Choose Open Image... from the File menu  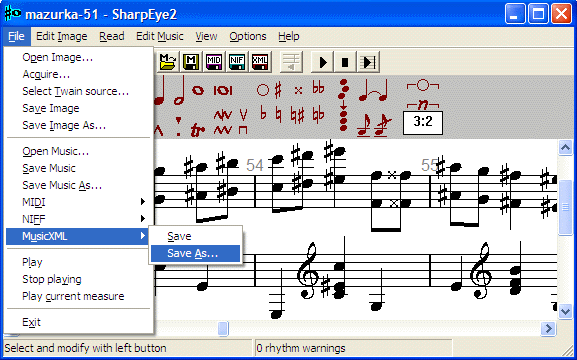click(x=78, y=57)
